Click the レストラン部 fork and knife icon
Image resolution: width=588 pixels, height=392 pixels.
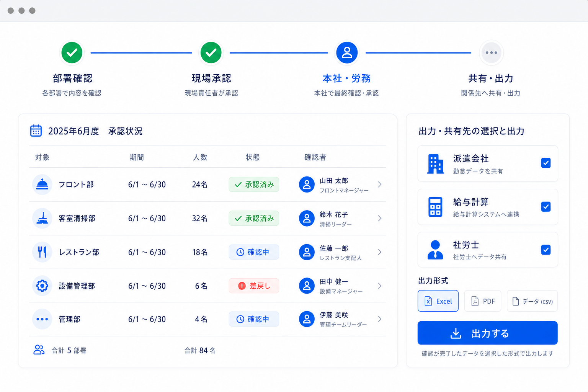42,252
